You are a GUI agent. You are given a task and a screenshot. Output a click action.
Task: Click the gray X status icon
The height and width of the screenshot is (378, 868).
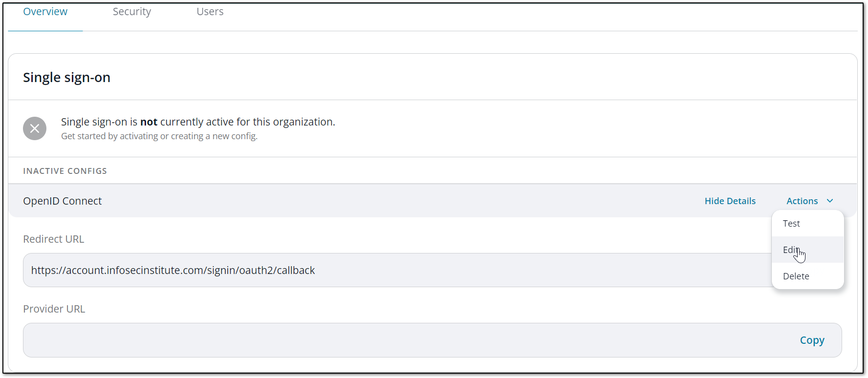[35, 128]
